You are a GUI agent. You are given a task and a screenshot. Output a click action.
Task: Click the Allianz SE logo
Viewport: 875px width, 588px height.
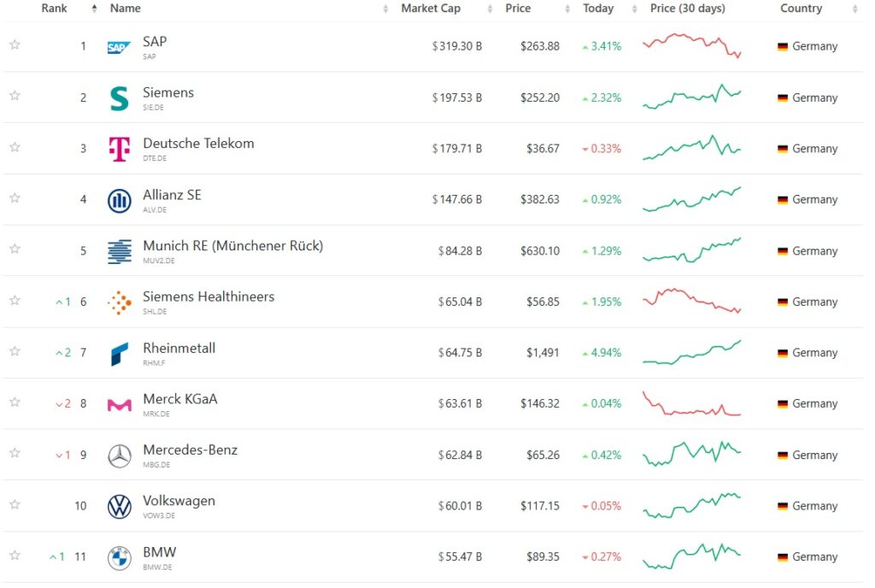[119, 201]
